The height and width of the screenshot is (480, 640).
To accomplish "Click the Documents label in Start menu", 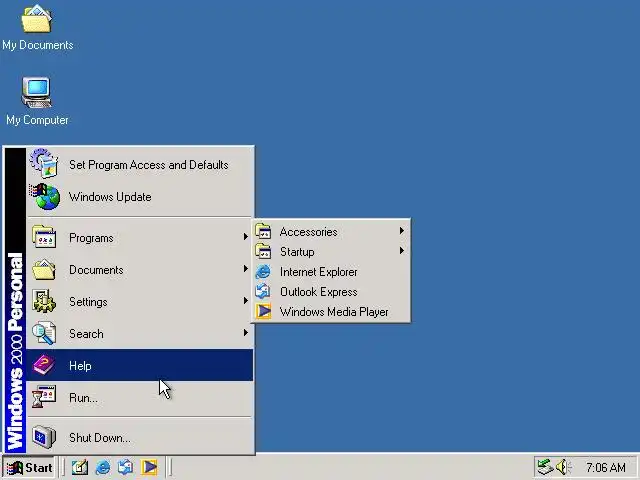I will (x=96, y=270).
